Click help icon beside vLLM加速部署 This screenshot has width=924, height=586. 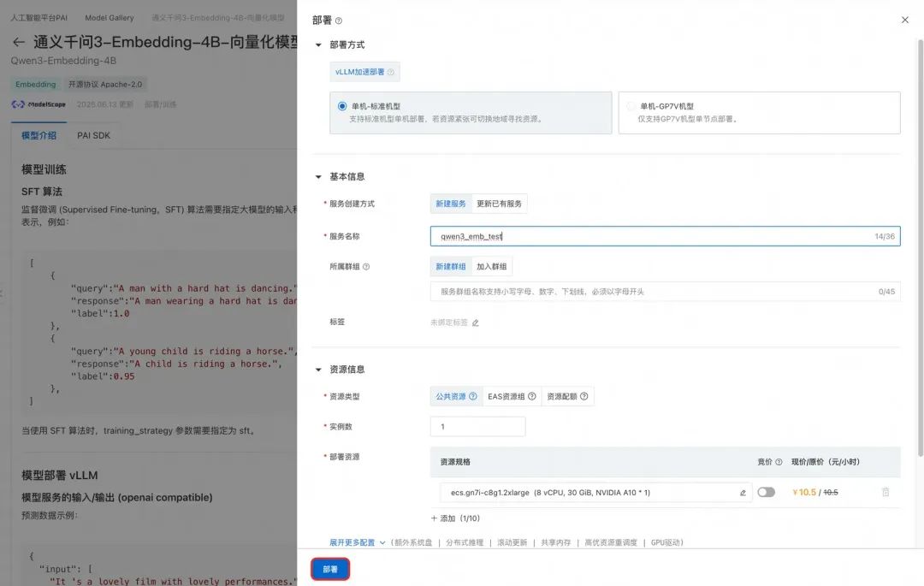(391, 72)
